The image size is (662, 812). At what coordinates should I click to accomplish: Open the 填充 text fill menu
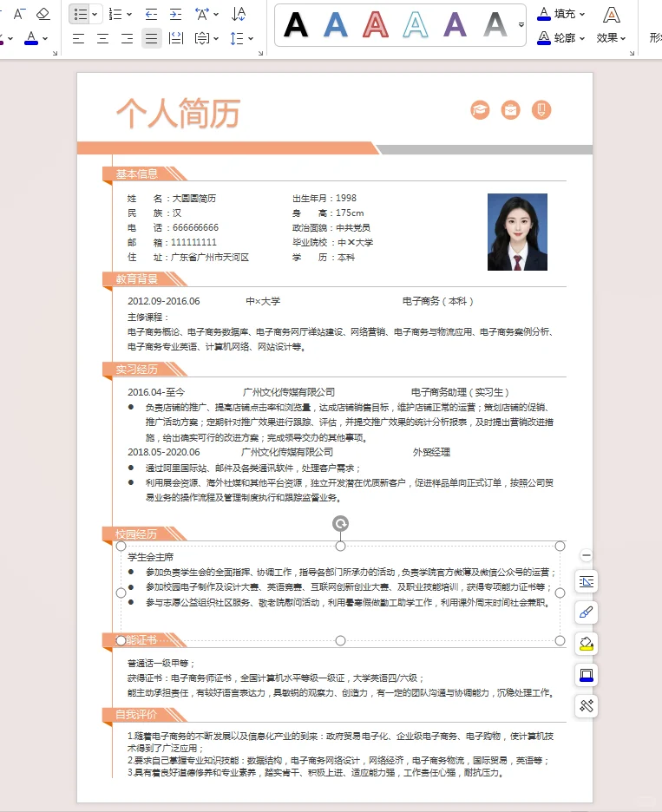tap(561, 14)
